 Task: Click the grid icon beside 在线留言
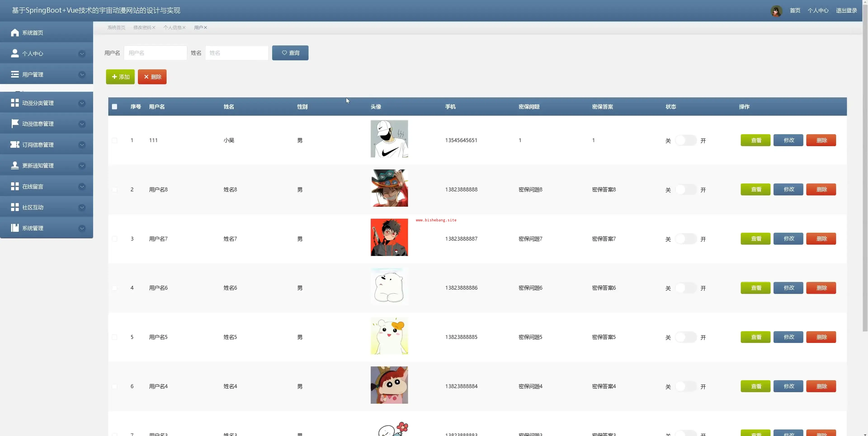(14, 187)
